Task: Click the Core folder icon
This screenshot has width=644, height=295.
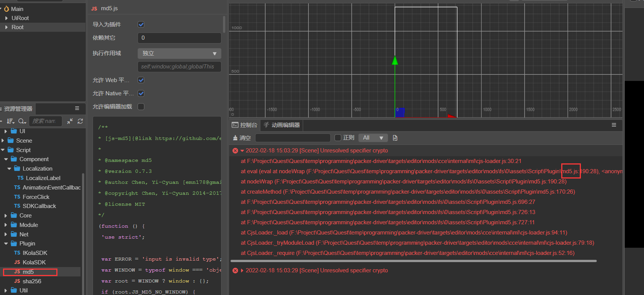Action: [x=14, y=215]
